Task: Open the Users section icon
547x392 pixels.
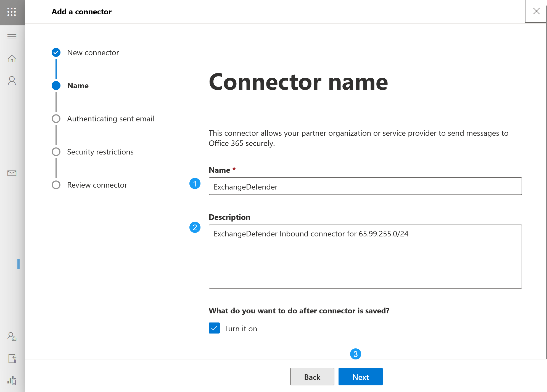Action: click(12, 80)
